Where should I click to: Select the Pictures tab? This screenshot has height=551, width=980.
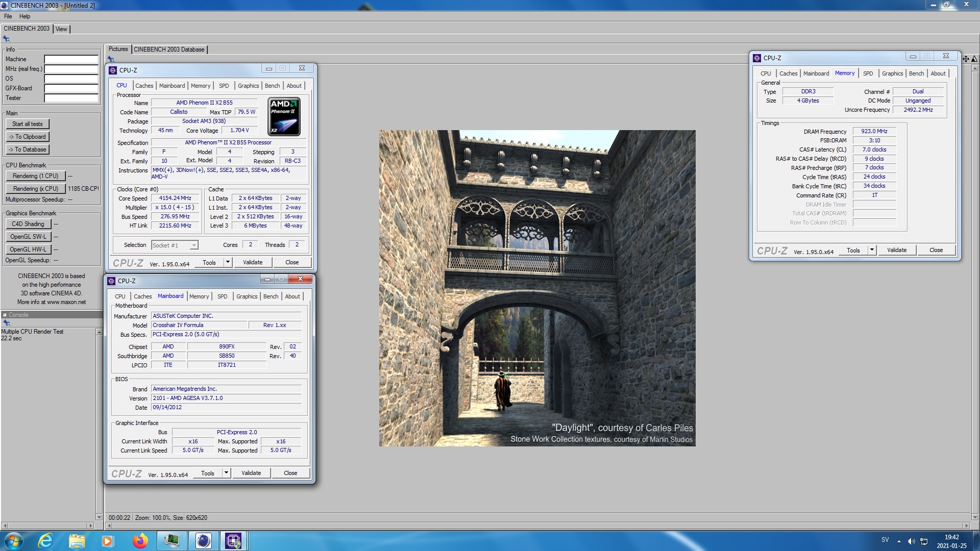coord(118,49)
